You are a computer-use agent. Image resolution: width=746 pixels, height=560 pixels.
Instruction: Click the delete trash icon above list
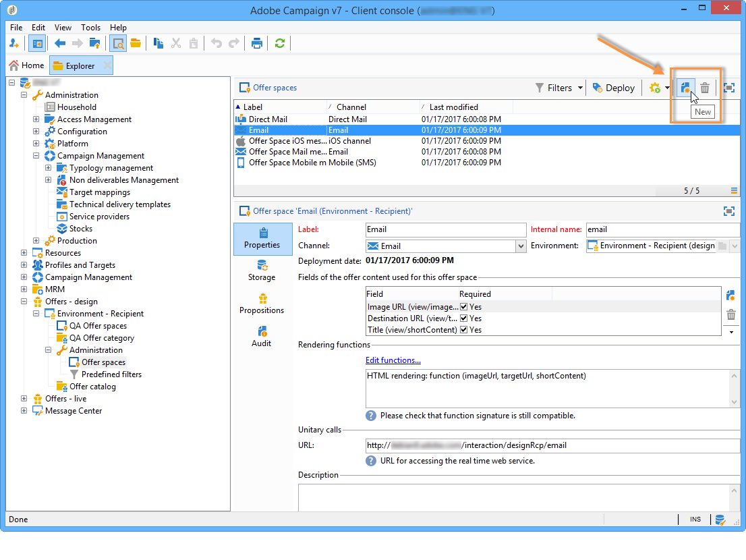coord(705,88)
